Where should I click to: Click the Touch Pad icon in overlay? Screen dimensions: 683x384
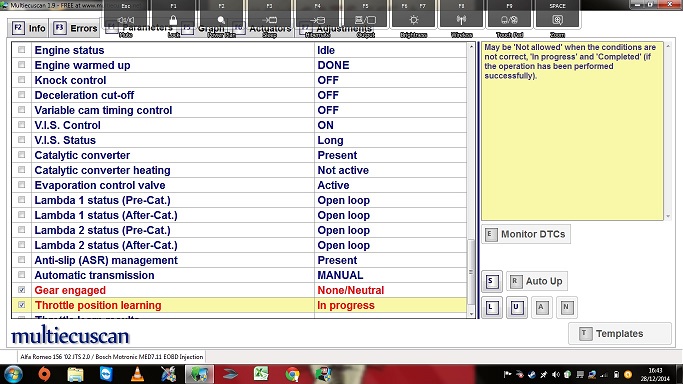click(509, 20)
